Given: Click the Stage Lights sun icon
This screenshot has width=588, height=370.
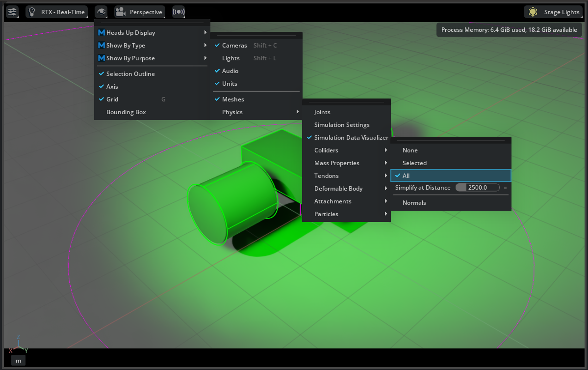Looking at the screenshot, I should (532, 12).
